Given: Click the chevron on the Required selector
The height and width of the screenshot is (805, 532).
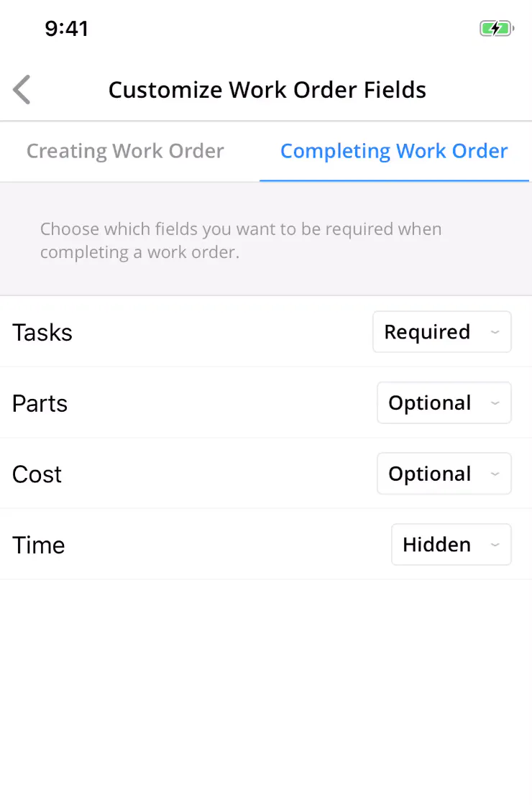Looking at the screenshot, I should pos(495,332).
